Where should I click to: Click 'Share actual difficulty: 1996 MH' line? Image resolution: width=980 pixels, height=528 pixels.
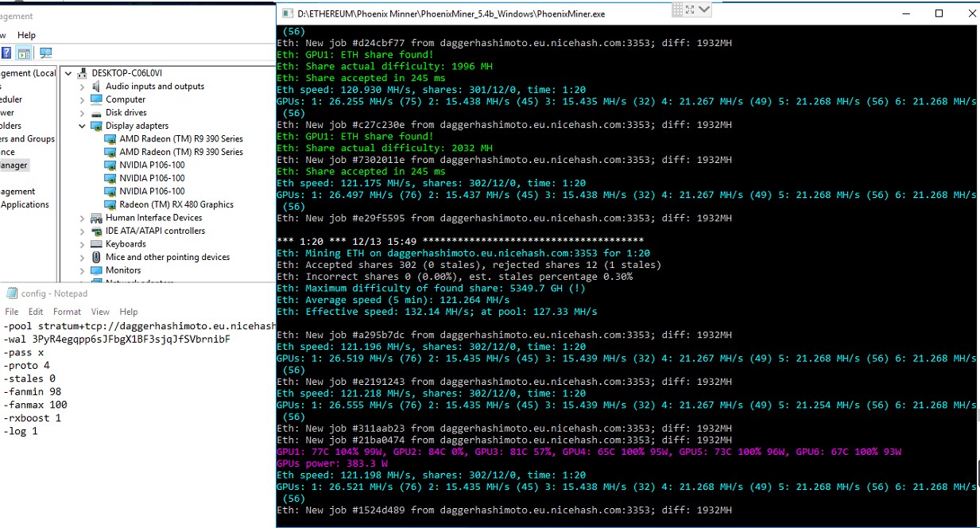[x=385, y=66]
